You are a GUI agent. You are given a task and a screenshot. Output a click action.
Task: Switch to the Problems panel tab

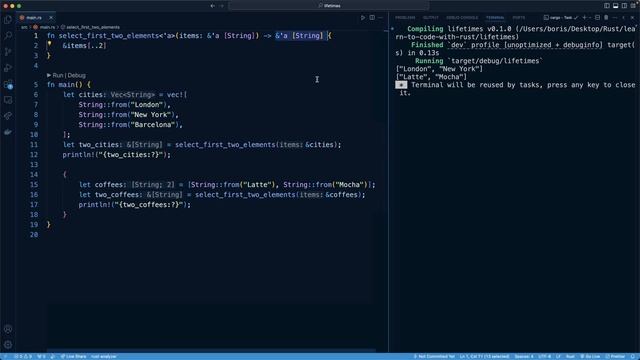click(x=405, y=18)
